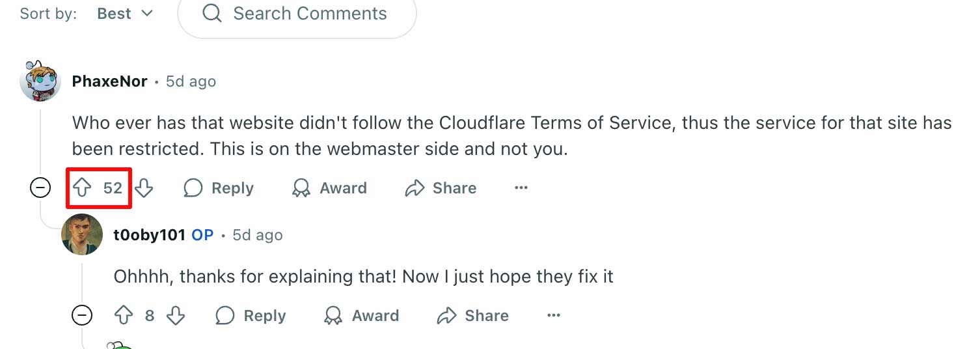Upvote t0oby101's reply
This screenshot has height=349, width=980.
(124, 316)
